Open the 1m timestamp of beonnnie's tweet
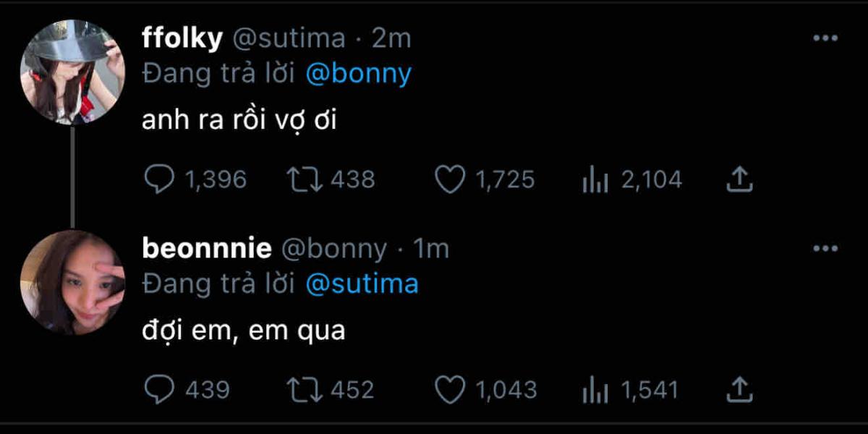Screen dimensions: 868x434 [431, 249]
